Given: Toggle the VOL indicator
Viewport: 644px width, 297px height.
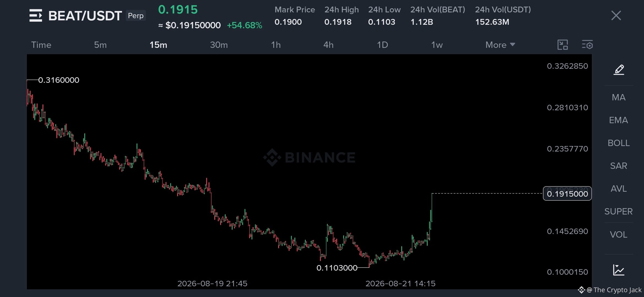Looking at the screenshot, I should [x=619, y=235].
